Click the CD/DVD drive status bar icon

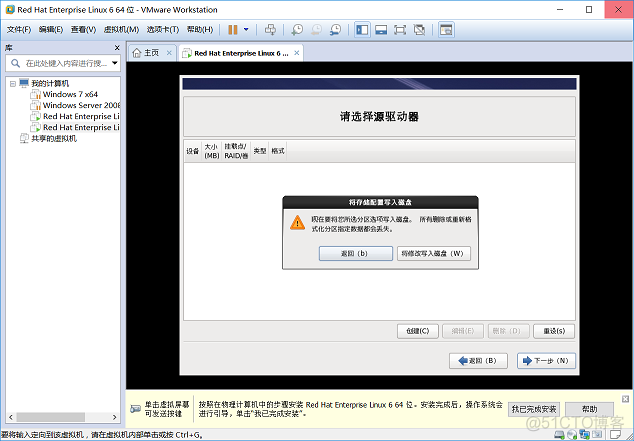coord(572,435)
